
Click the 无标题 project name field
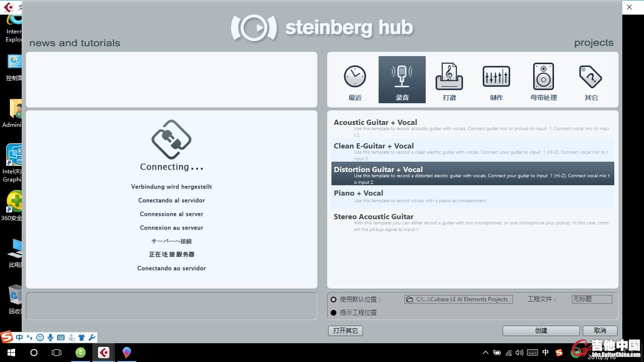(x=592, y=299)
